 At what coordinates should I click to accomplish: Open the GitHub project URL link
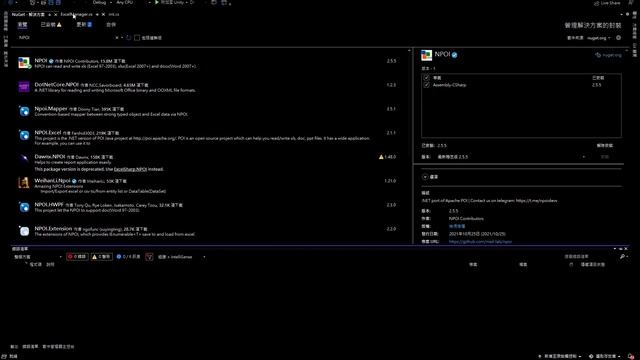pos(480,242)
